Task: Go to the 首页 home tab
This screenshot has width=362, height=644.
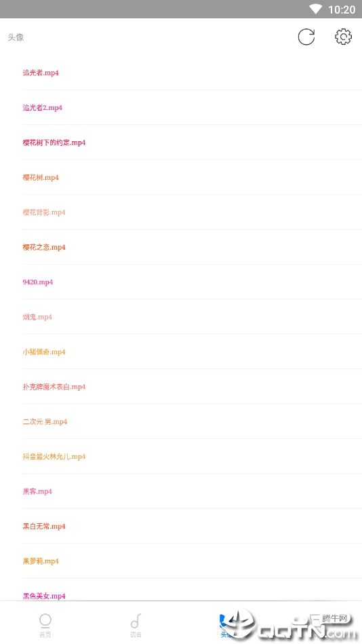Action: 45,626
